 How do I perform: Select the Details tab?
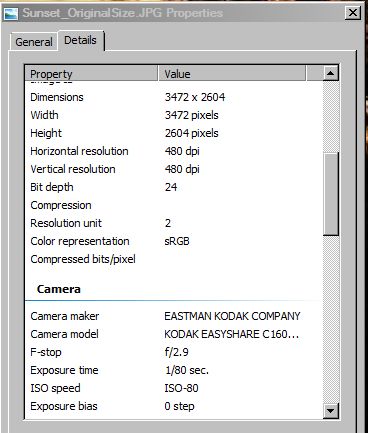[x=80, y=40]
